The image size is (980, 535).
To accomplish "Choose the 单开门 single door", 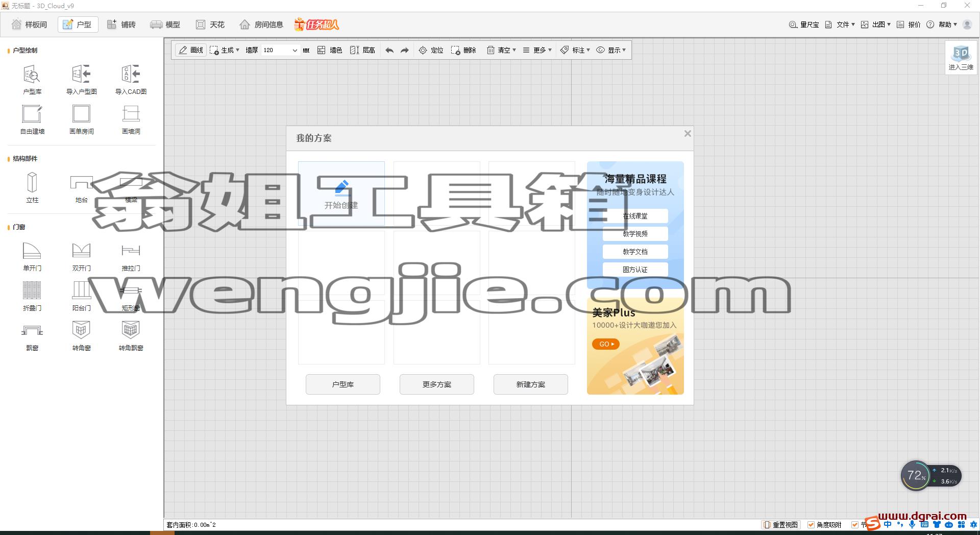I will click(x=32, y=256).
